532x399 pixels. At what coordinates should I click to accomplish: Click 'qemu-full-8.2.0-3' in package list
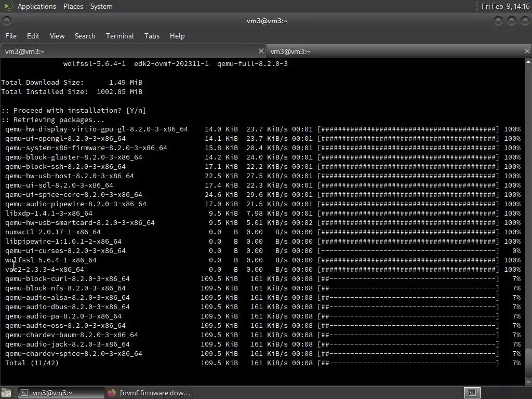252,64
